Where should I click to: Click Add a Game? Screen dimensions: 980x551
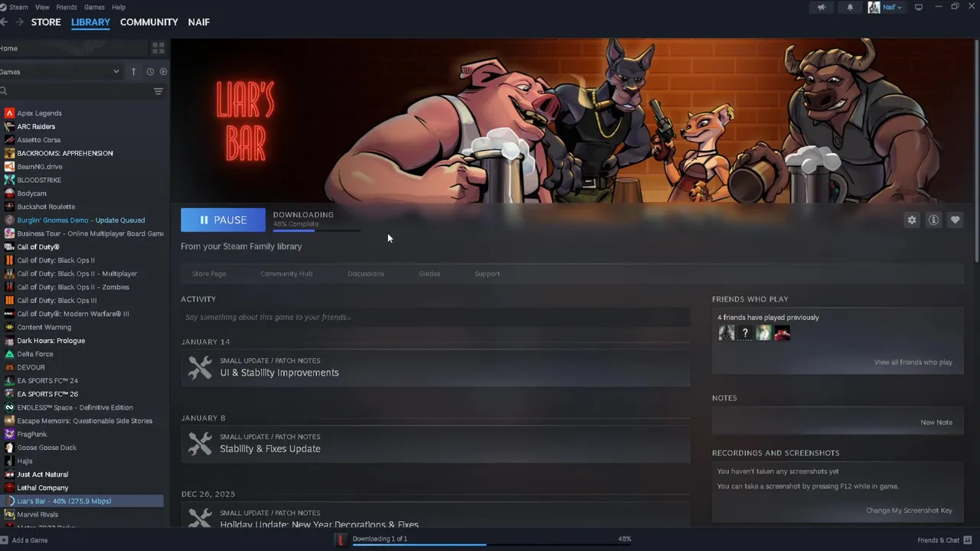pos(30,540)
